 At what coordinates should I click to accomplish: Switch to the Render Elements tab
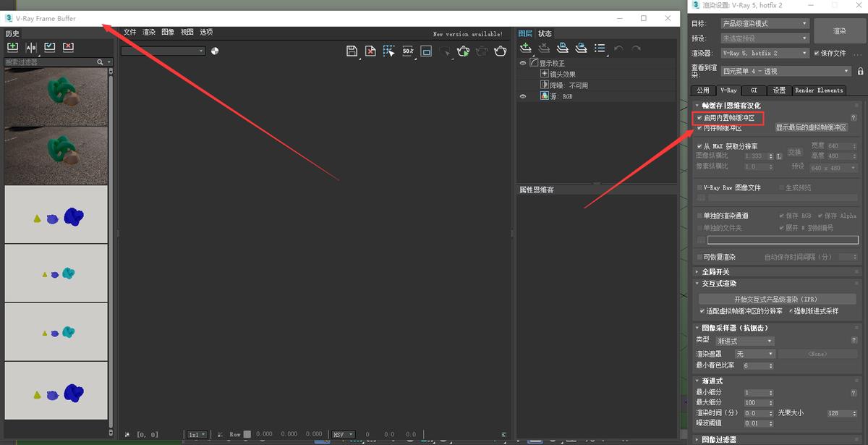click(x=818, y=90)
